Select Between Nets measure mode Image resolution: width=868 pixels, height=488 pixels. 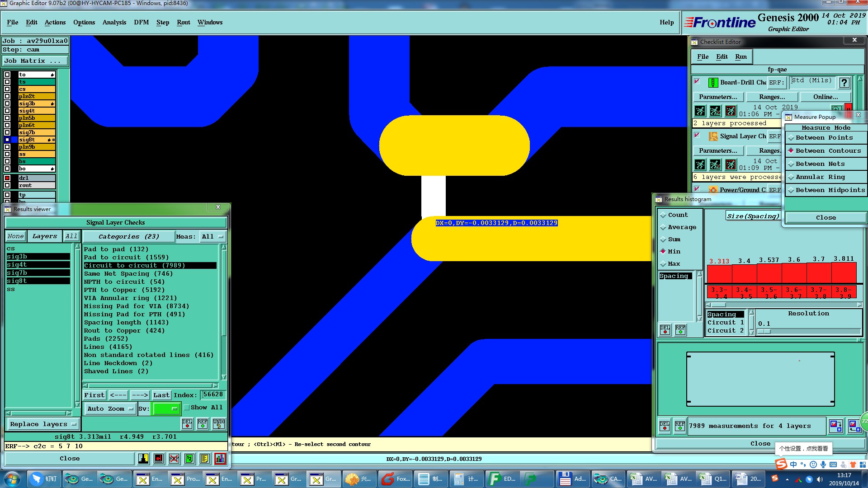click(x=826, y=164)
